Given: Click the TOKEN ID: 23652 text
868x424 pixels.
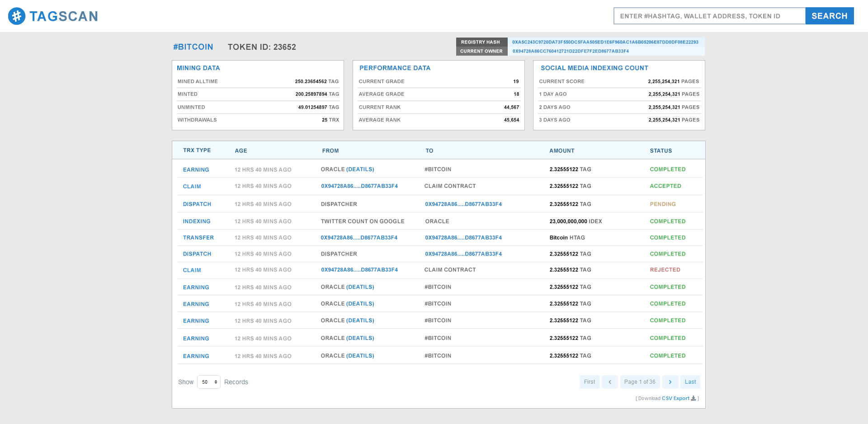Looking at the screenshot, I should click(262, 47).
